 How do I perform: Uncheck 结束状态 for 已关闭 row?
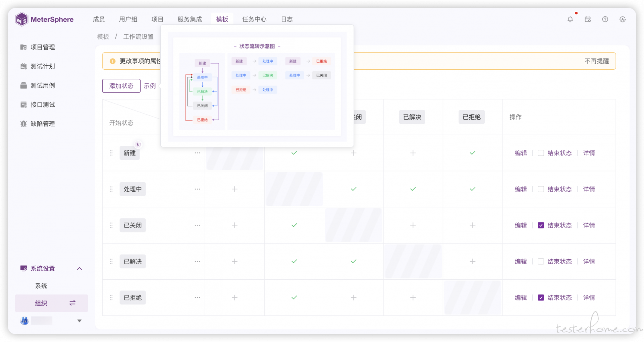pyautogui.click(x=541, y=225)
